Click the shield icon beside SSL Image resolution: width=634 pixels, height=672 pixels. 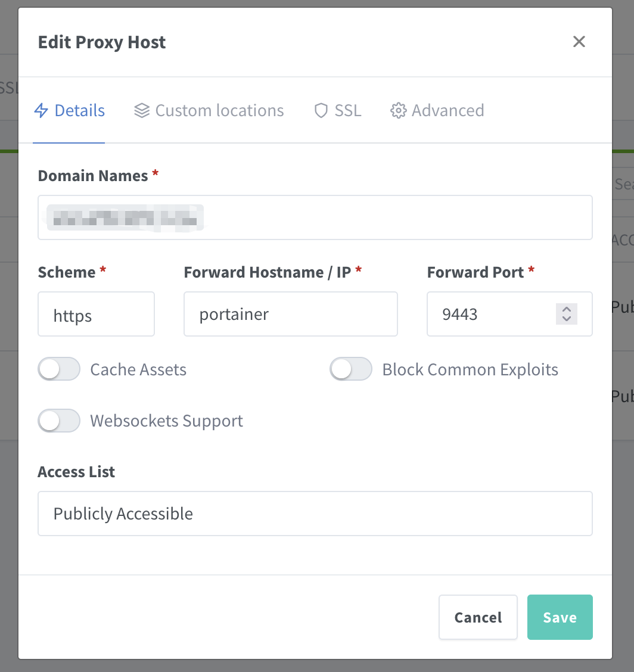(x=321, y=111)
